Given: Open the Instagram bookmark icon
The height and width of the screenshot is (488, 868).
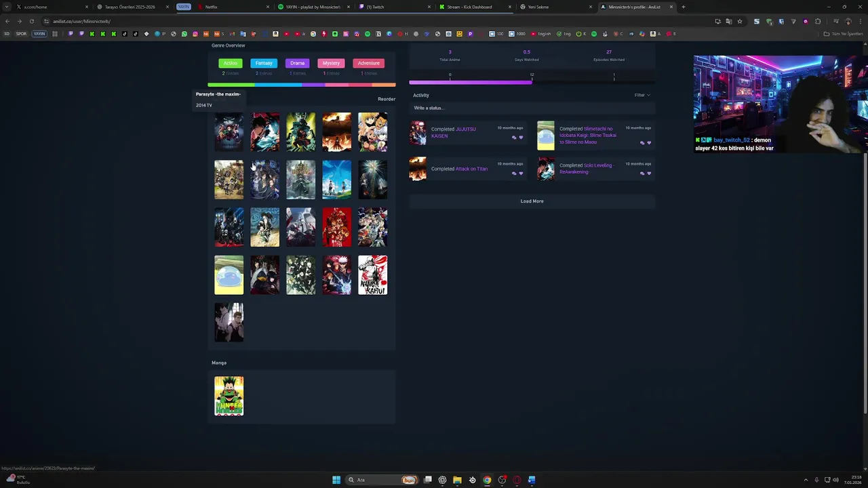Looking at the screenshot, I should click(x=195, y=34).
